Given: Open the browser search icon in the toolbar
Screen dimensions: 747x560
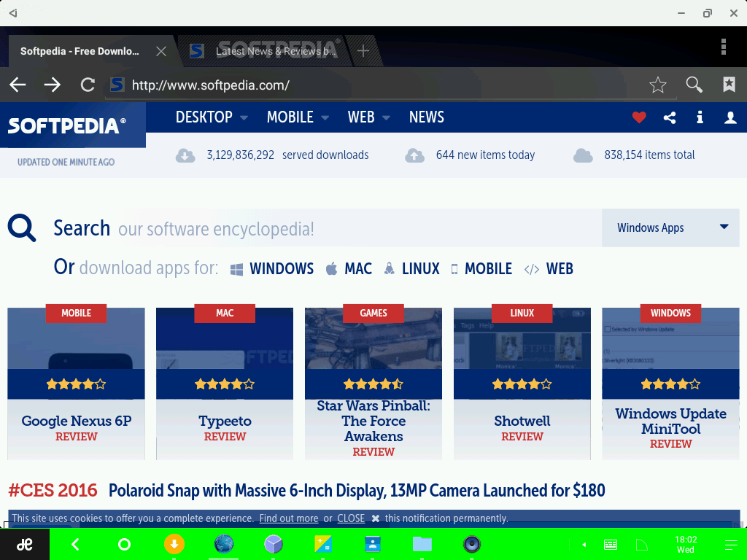Looking at the screenshot, I should coord(694,85).
